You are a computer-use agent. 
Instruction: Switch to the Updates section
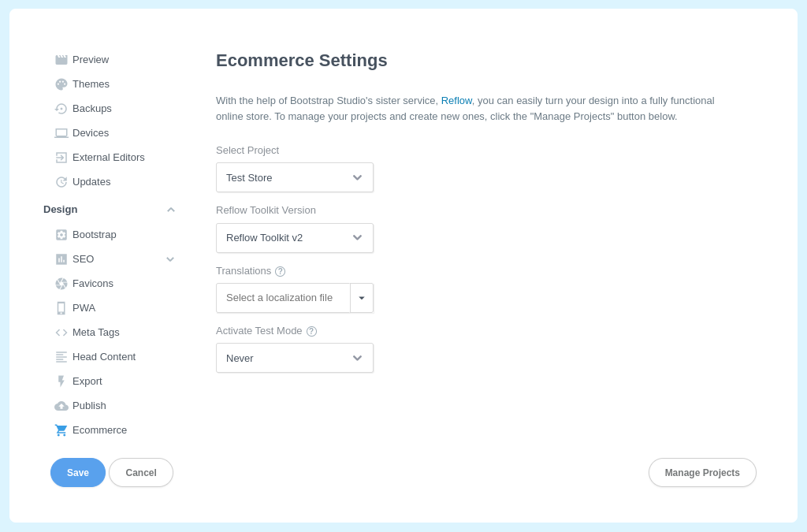click(61, 181)
